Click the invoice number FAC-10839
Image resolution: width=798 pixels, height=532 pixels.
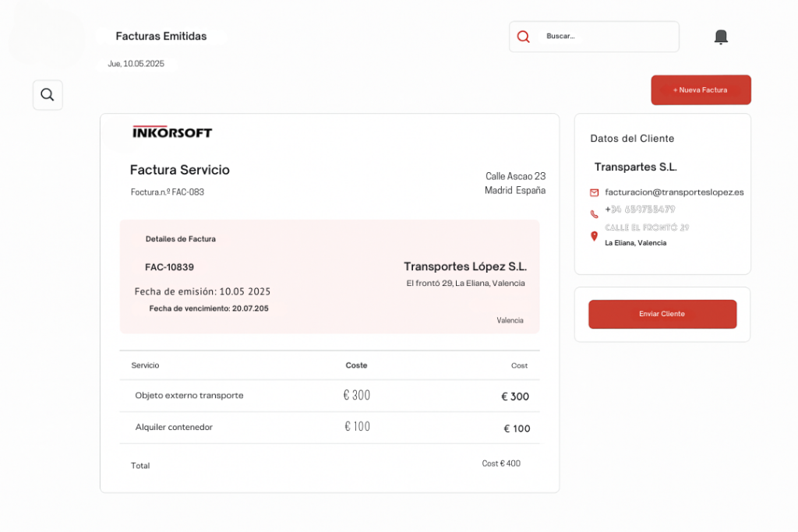coord(169,267)
